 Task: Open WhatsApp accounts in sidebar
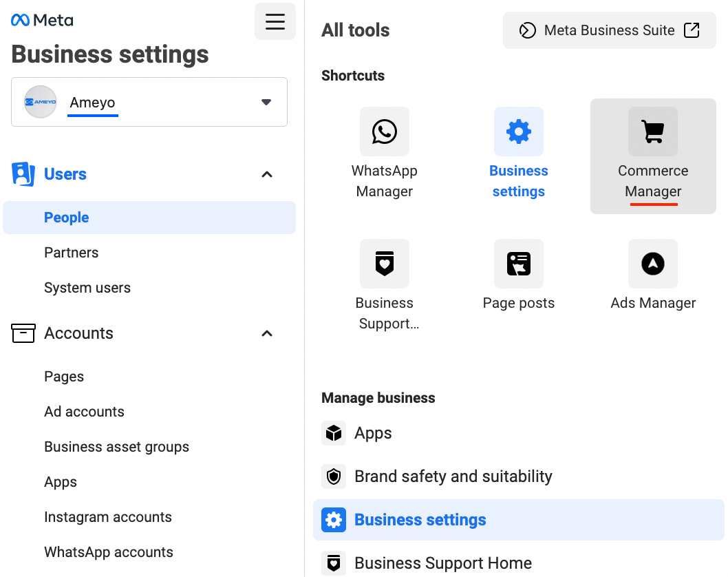[x=109, y=552]
